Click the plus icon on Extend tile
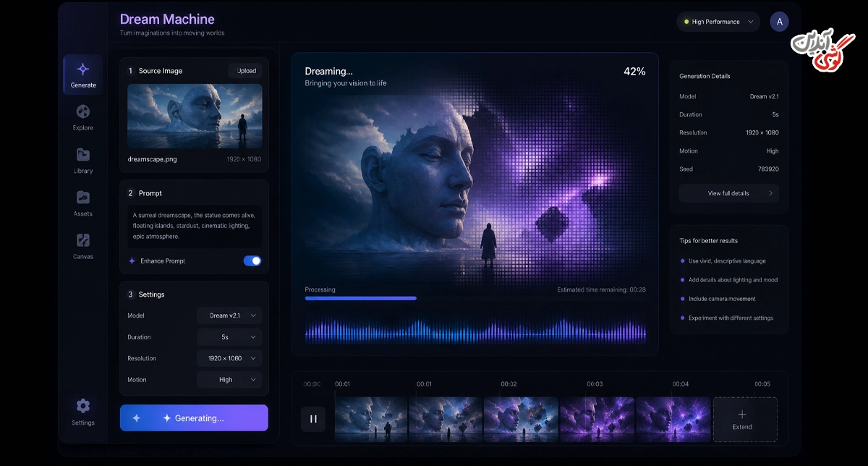 [742, 415]
